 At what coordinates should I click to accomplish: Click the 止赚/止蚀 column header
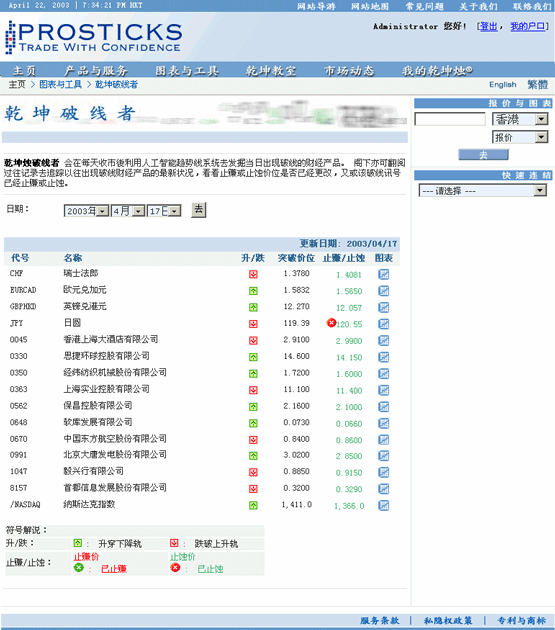[344, 258]
